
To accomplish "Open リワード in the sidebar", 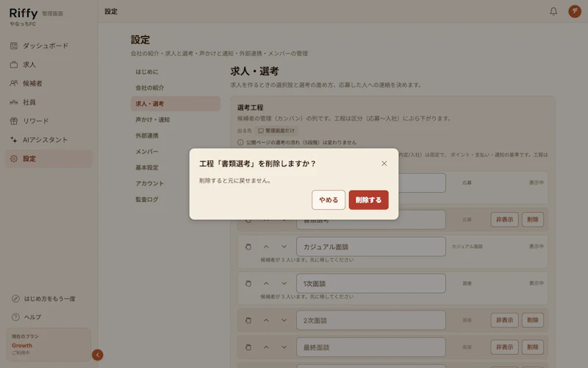I will click(49, 121).
